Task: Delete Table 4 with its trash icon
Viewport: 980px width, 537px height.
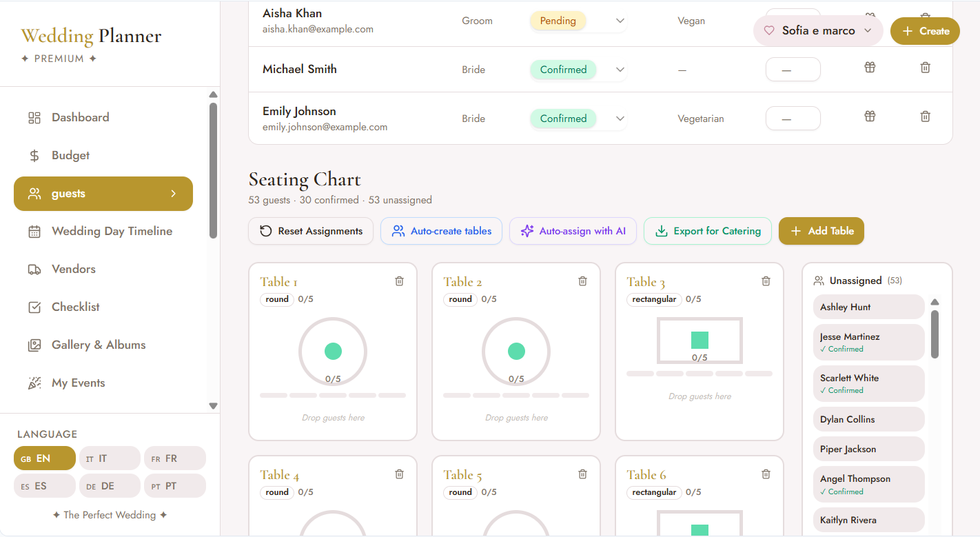Action: 400,474
